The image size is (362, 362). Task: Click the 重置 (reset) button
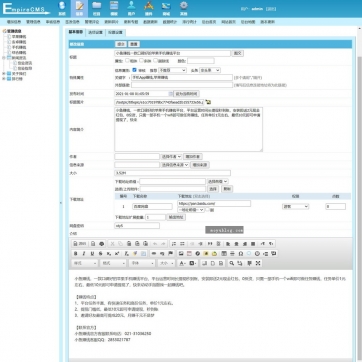point(134,44)
